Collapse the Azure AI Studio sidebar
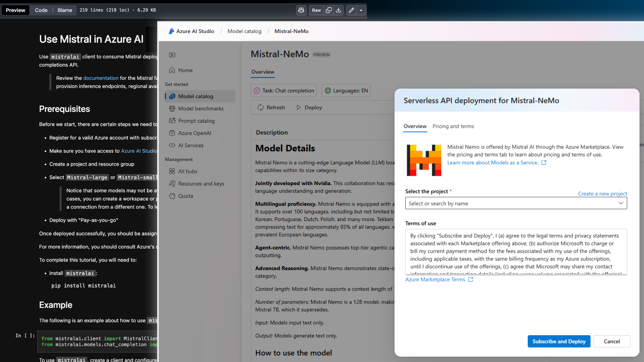644x362 pixels. [172, 55]
